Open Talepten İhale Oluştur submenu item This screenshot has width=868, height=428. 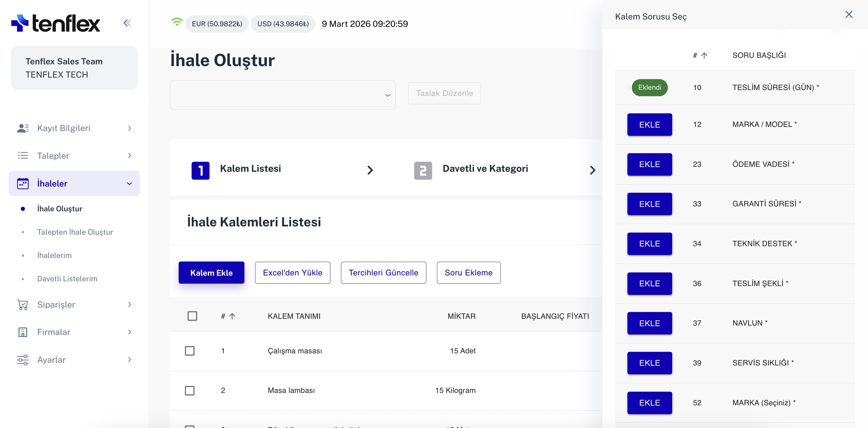click(x=75, y=232)
